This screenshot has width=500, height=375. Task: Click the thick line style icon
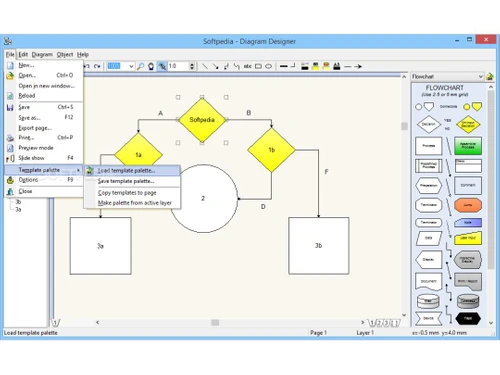pos(284,66)
